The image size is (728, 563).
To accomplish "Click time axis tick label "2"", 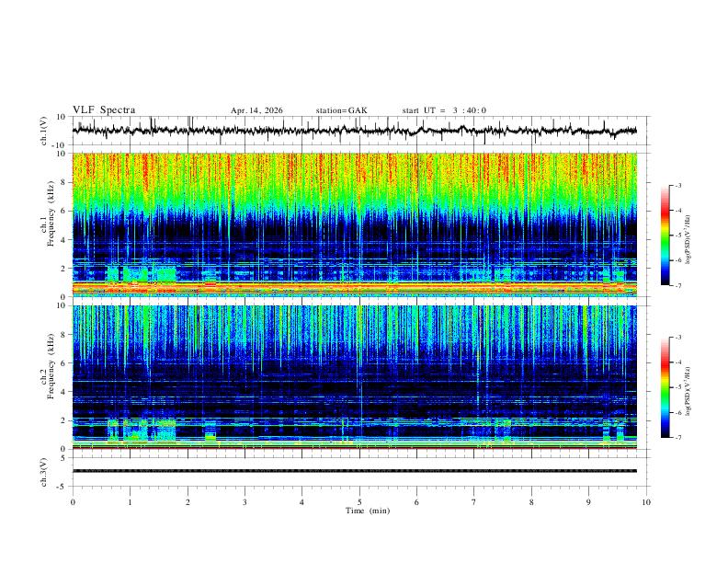I will (x=188, y=502).
